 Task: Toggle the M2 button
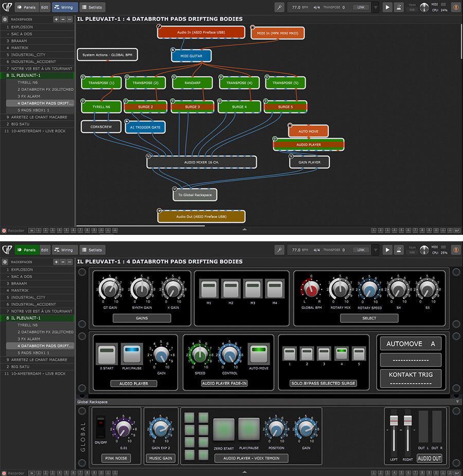231,288
